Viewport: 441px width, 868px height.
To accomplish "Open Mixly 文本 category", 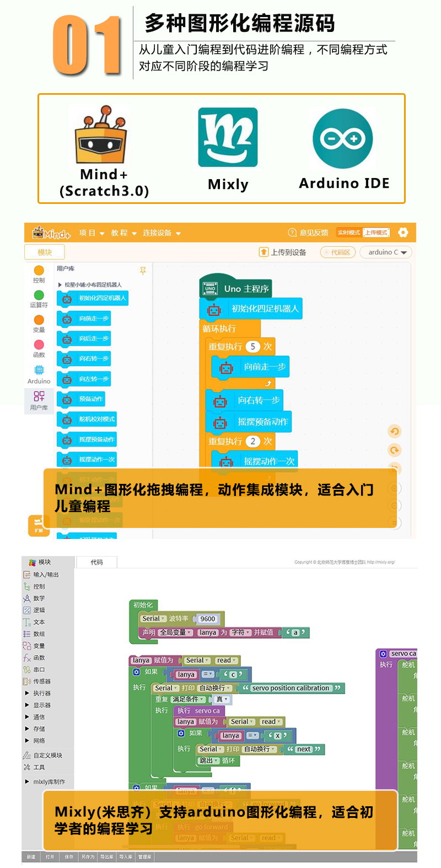I will click(x=34, y=622).
